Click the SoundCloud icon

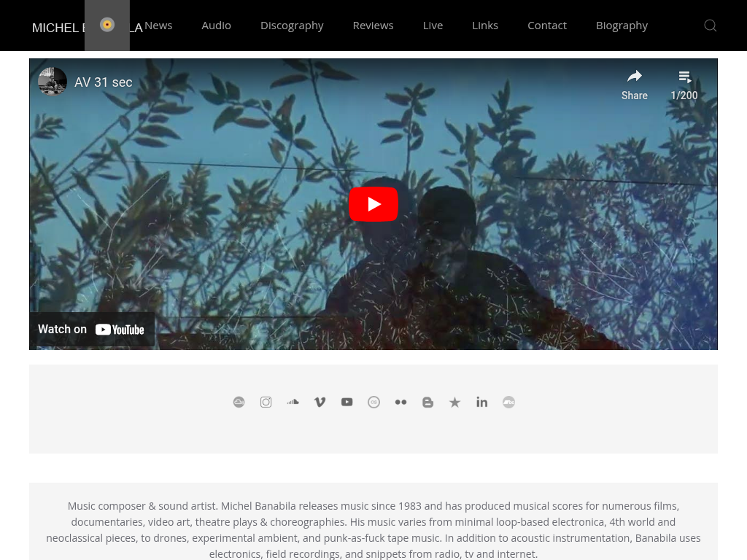[x=293, y=402]
